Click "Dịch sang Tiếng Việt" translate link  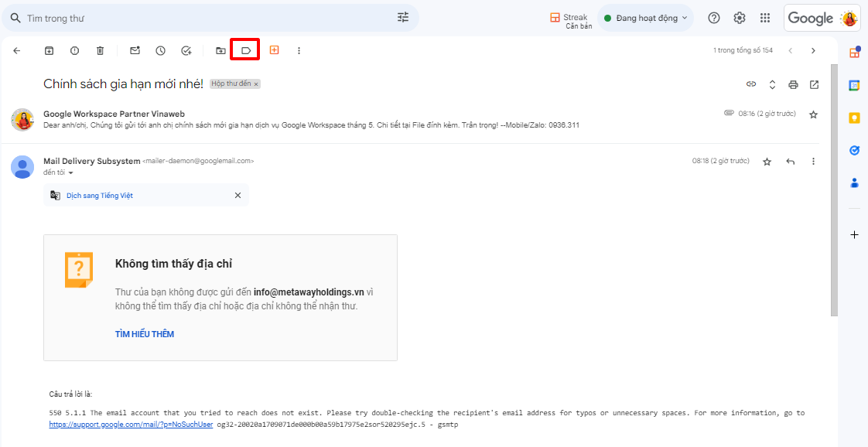click(x=100, y=196)
